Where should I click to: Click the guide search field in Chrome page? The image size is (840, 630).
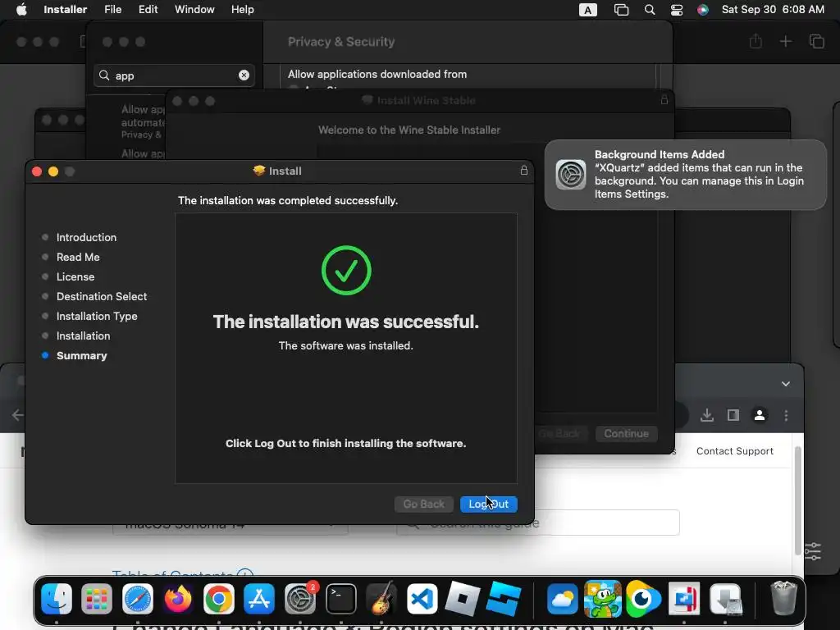click(x=606, y=523)
